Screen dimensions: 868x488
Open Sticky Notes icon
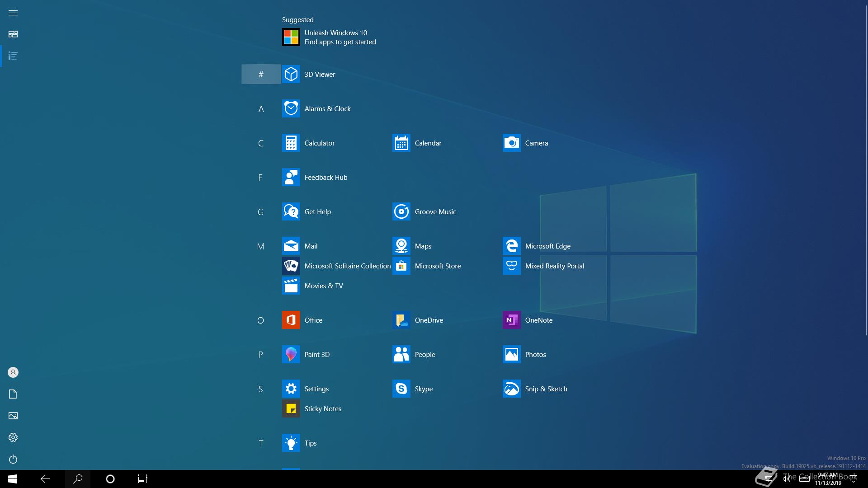[x=291, y=408]
